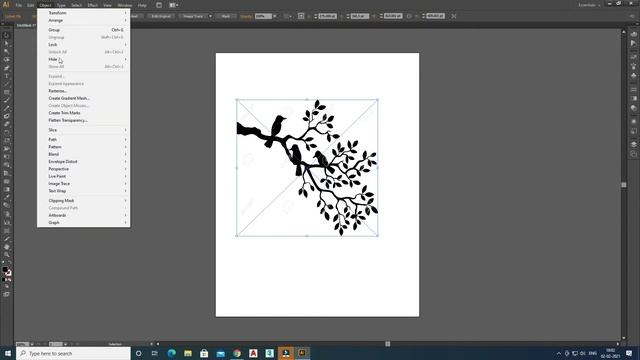The image size is (640, 360).
Task: Select the Direct Selection tool
Action: (6, 44)
